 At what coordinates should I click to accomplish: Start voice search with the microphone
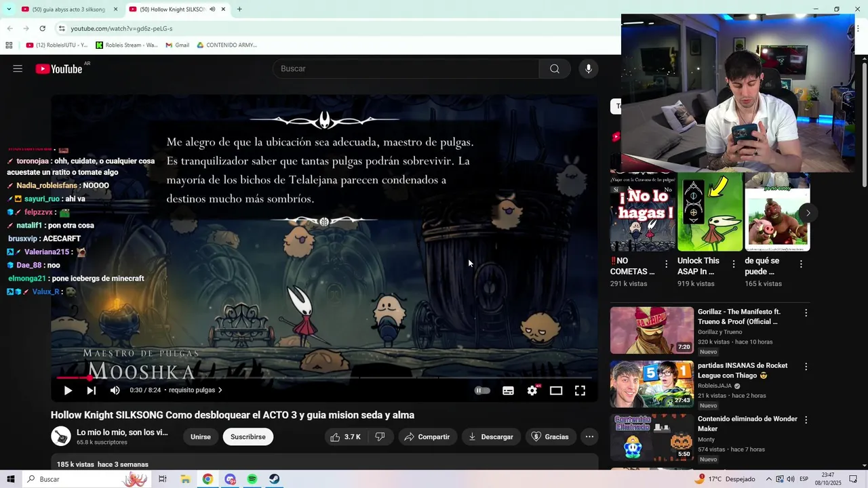tap(588, 68)
